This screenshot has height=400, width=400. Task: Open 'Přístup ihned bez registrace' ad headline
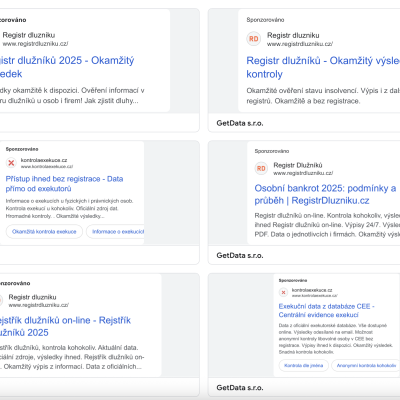(x=64, y=184)
